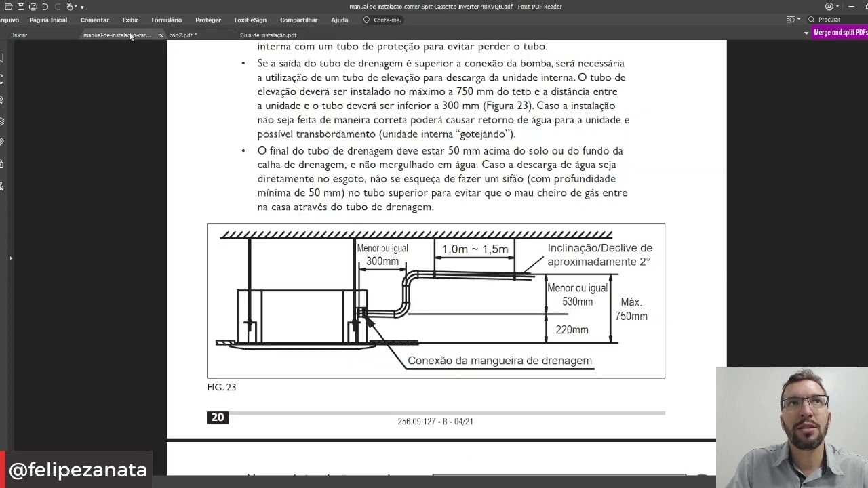Open the Exibir ribbon tab
The image size is (868, 488).
[x=130, y=20]
